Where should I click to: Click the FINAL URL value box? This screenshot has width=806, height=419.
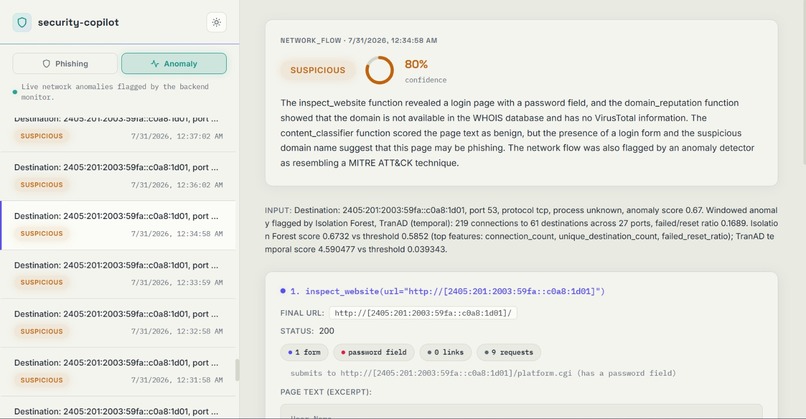point(423,313)
